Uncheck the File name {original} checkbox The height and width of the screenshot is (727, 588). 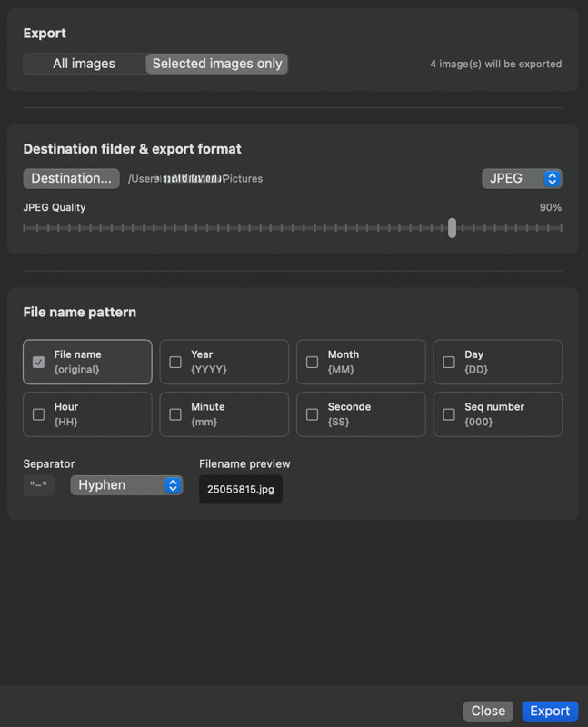(x=37, y=362)
